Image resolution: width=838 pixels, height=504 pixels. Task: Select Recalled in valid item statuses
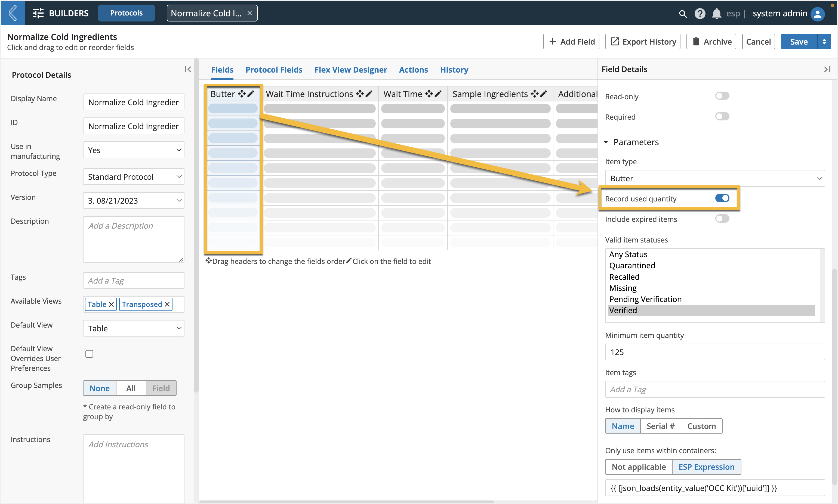[x=711, y=277]
